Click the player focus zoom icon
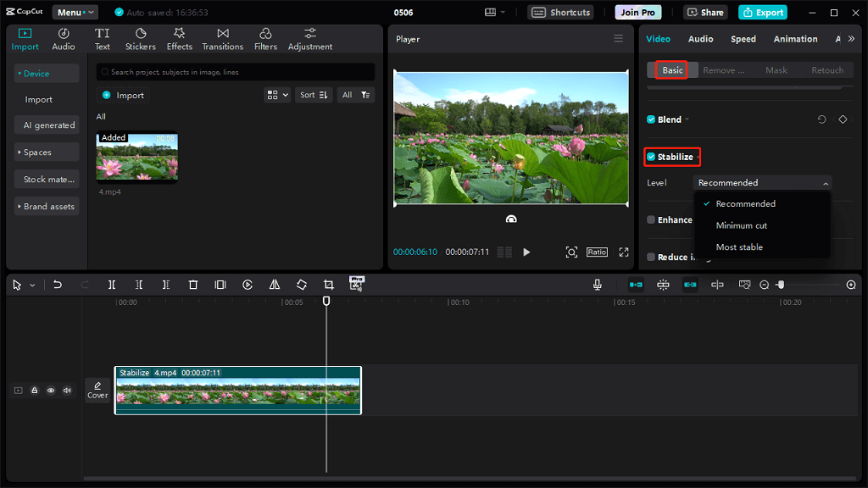 click(x=571, y=252)
